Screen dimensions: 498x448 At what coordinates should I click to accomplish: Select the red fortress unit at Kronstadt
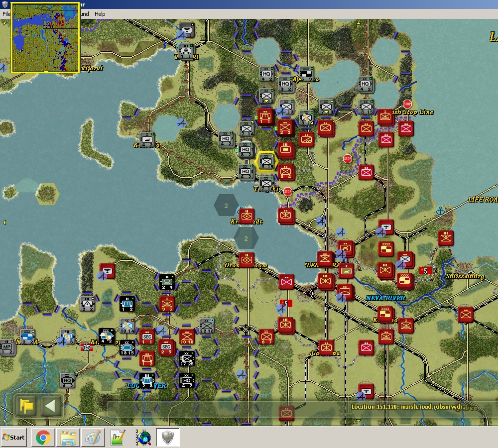(x=247, y=216)
